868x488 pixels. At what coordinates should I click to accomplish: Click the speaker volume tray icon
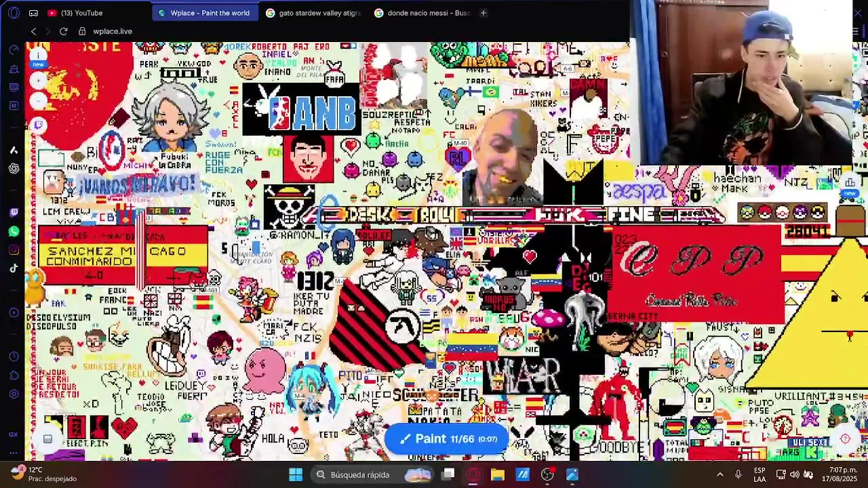(x=794, y=474)
